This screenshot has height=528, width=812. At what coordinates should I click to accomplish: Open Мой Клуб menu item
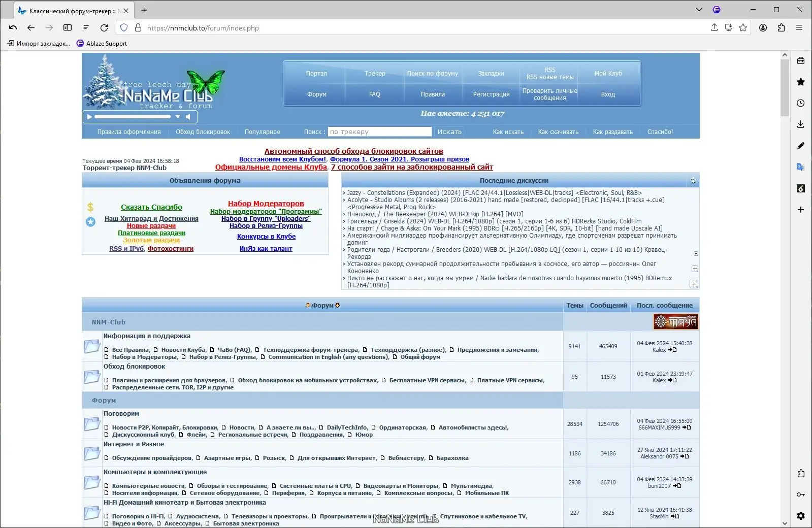tap(608, 74)
